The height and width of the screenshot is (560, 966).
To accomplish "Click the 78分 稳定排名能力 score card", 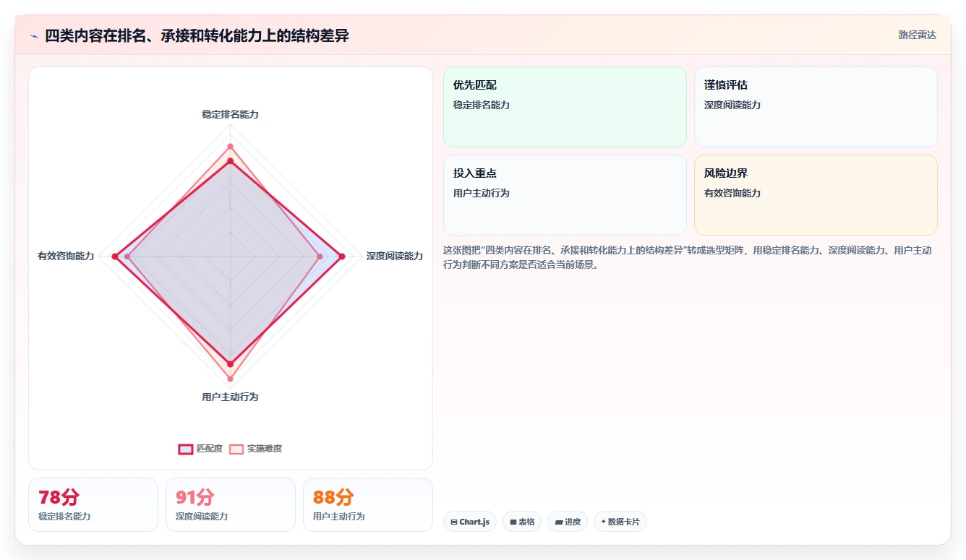I will (x=93, y=504).
